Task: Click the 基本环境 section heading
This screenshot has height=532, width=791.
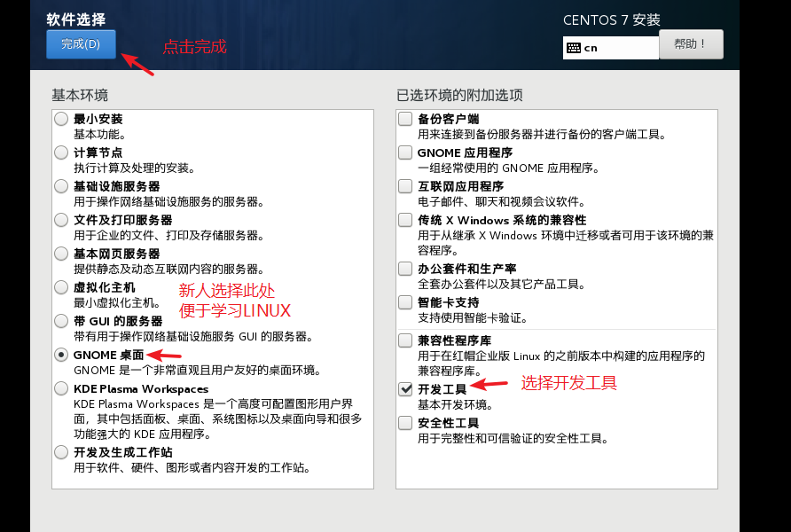Action: (80, 95)
